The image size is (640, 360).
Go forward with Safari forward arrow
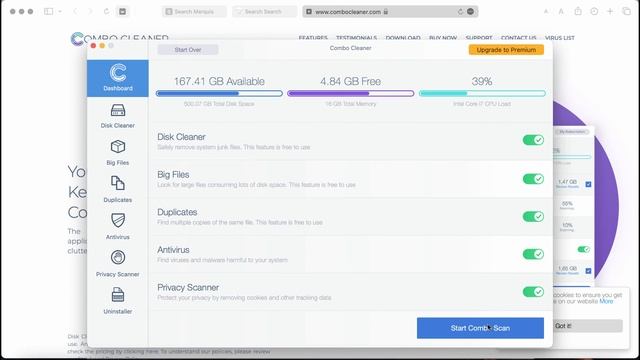click(x=90, y=11)
